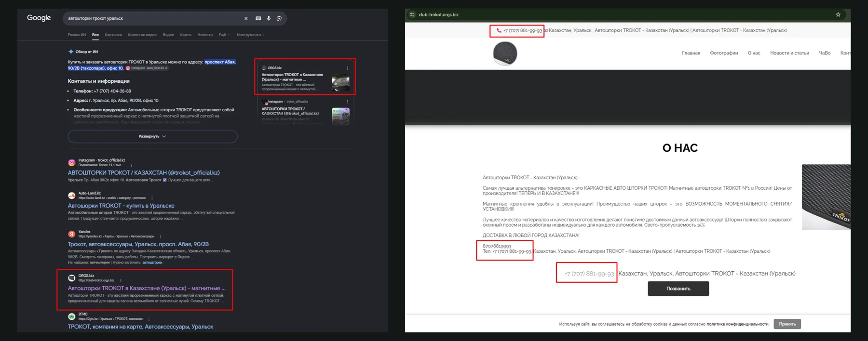Open the 'Фотографии' site menu item
Image resolution: width=868 pixels, height=341 pixels.
(724, 53)
